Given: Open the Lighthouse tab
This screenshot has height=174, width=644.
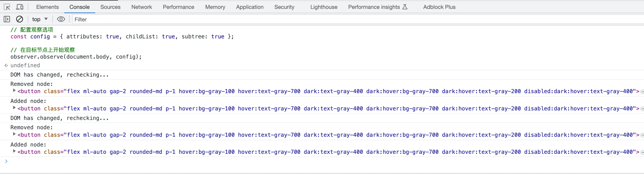Looking at the screenshot, I should (324, 7).
